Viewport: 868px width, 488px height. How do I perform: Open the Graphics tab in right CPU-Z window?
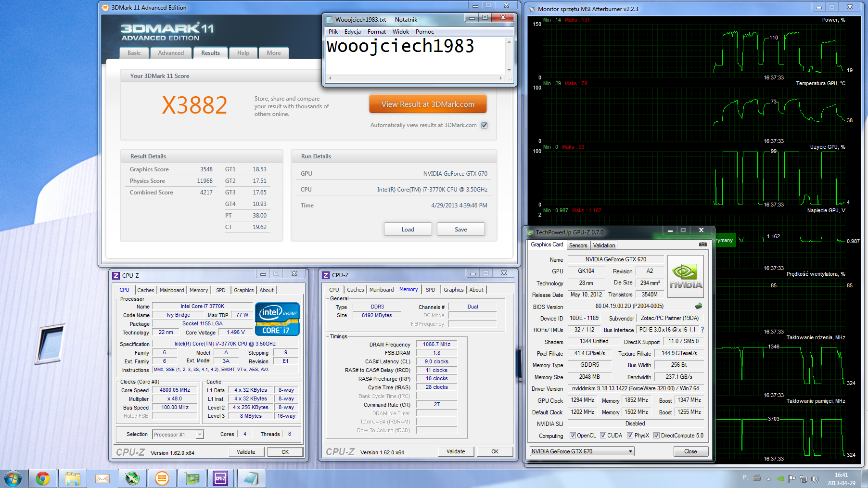tap(453, 290)
